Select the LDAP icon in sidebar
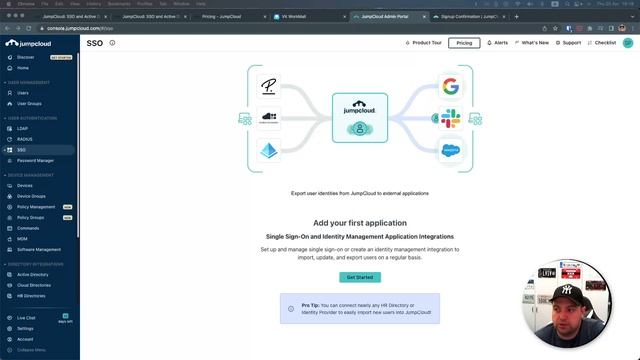 point(10,129)
